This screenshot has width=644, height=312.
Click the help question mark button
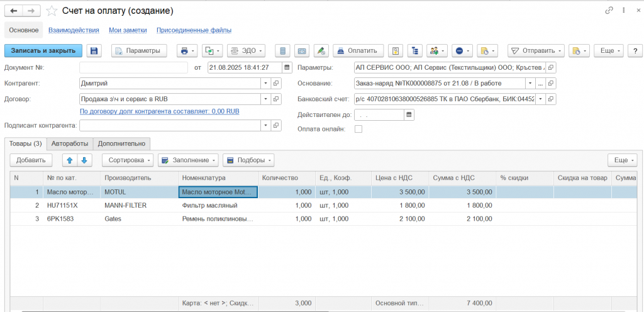635,51
